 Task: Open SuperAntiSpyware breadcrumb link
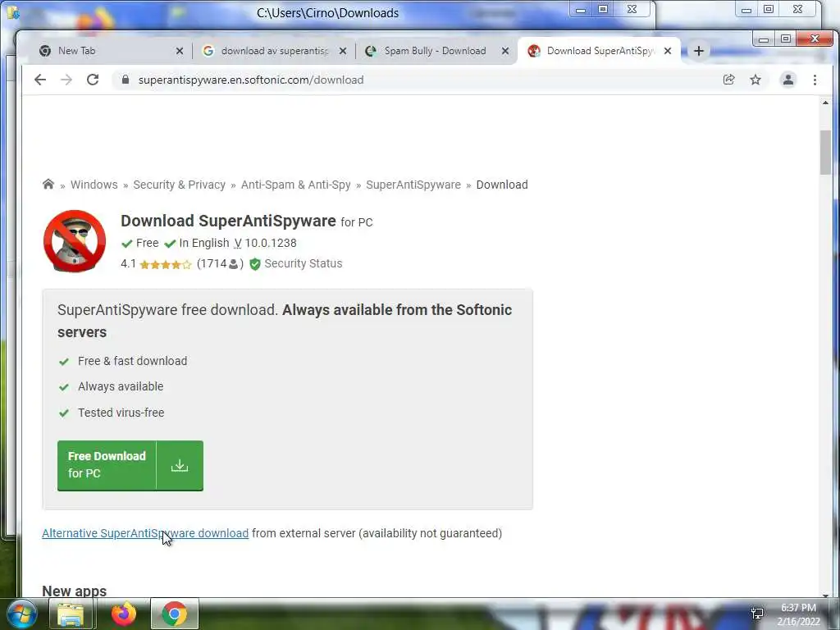click(413, 185)
